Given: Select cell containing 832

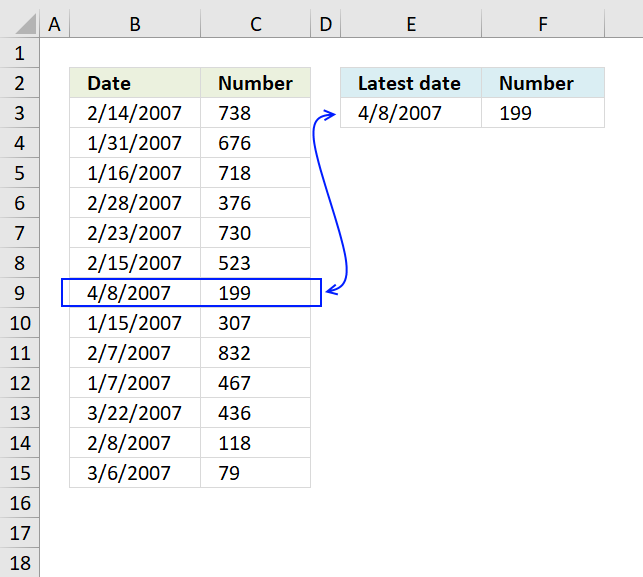Looking at the screenshot, I should click(255, 353).
